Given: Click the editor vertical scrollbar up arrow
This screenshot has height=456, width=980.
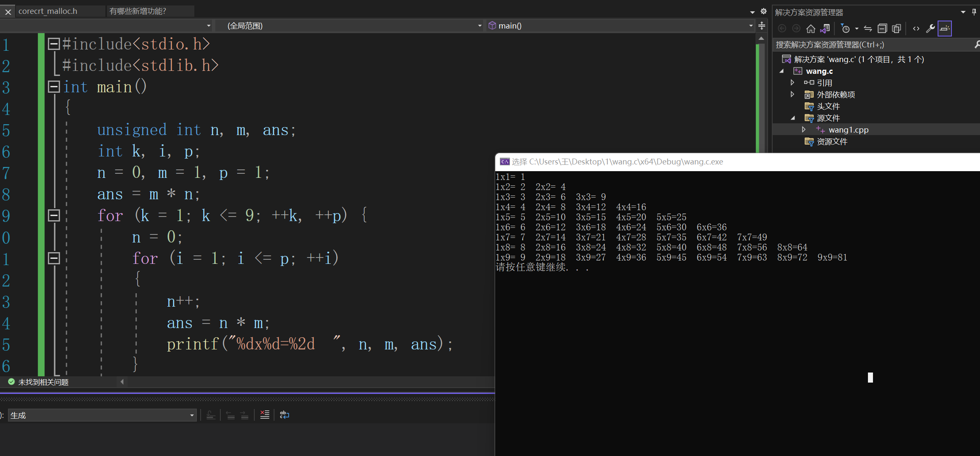Looking at the screenshot, I should [x=761, y=38].
